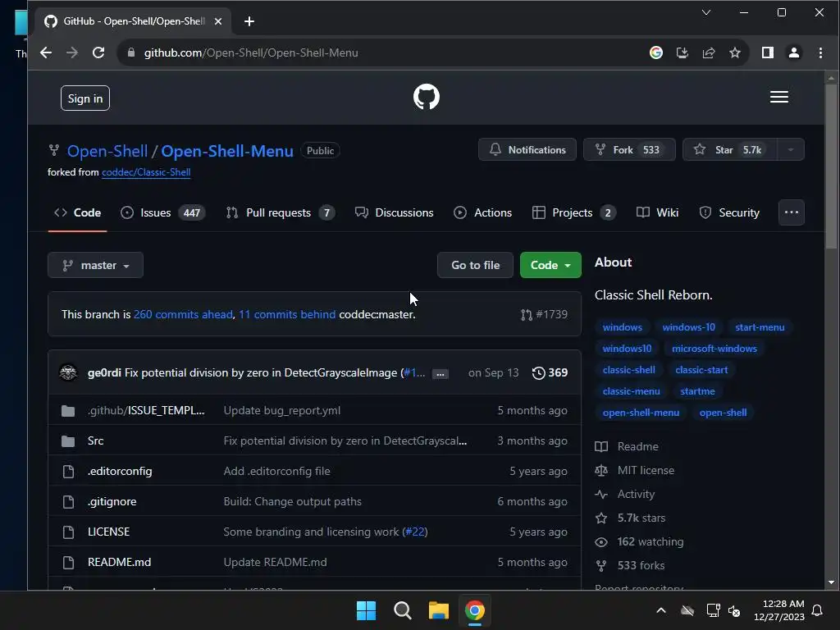840x630 pixels.
Task: Open the Discussions tab
Action: tap(395, 212)
